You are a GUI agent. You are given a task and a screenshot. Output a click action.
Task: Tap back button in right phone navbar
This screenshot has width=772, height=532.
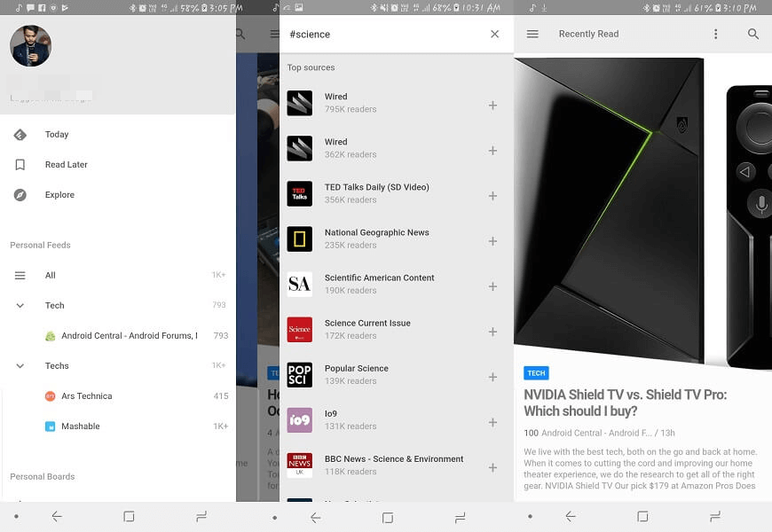click(571, 516)
